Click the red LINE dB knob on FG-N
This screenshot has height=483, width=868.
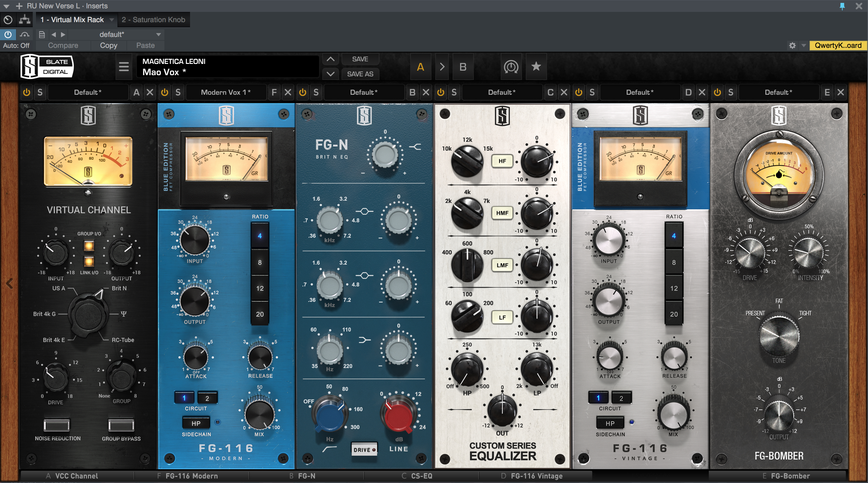click(399, 416)
